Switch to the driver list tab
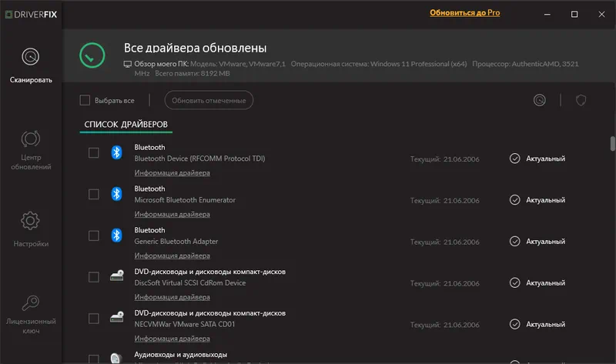616x364 pixels. pyautogui.click(x=126, y=125)
